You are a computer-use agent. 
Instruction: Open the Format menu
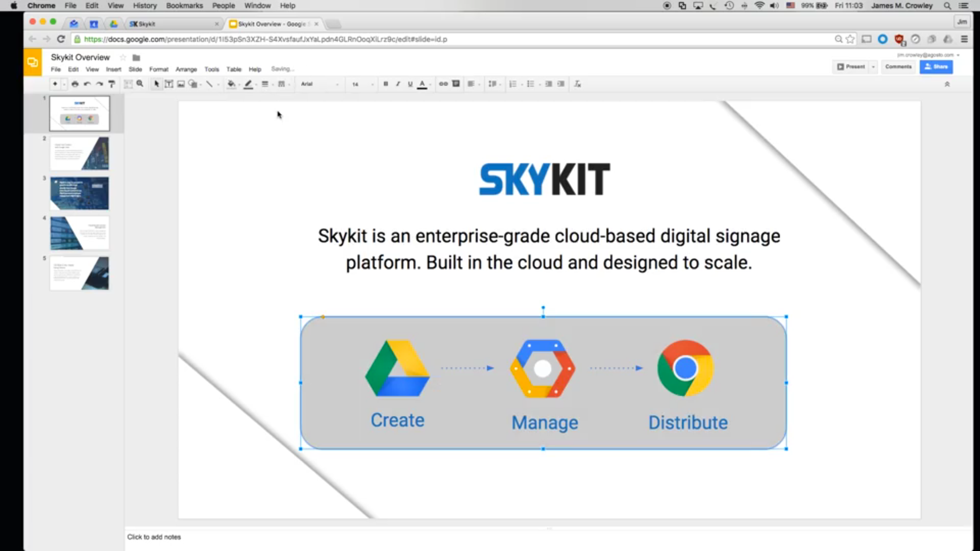click(158, 69)
